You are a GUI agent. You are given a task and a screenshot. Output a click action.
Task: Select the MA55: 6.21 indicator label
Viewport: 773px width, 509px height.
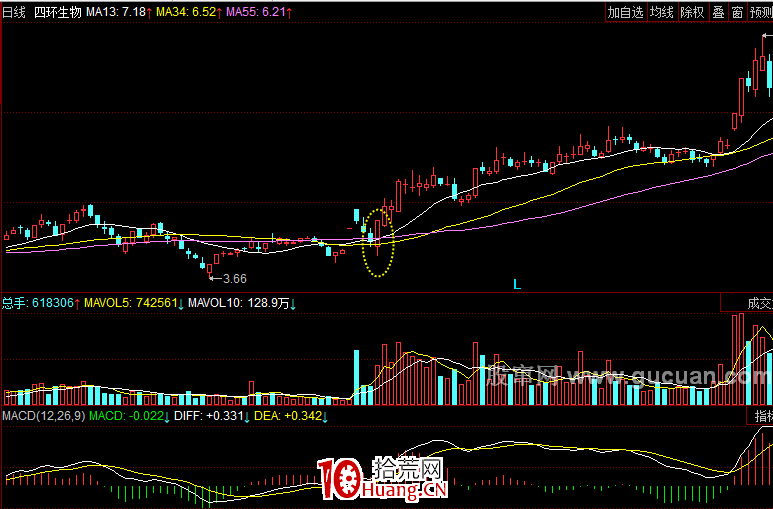(x=259, y=12)
